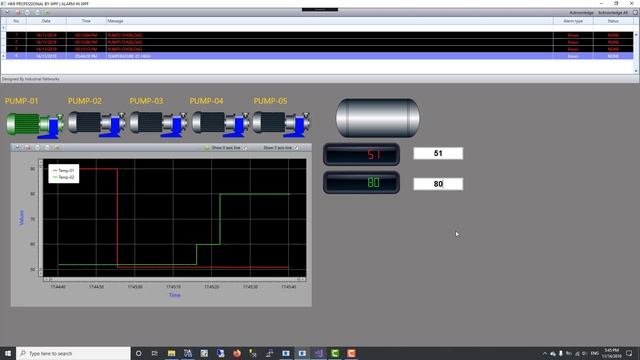The height and width of the screenshot is (360, 640).
Task: Click the PUMP-02 motor graphic
Action: click(x=97, y=124)
